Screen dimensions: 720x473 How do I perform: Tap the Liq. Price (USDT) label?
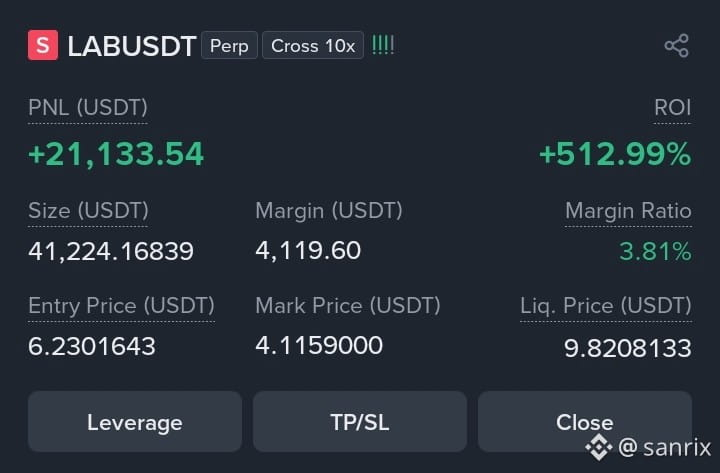(606, 306)
